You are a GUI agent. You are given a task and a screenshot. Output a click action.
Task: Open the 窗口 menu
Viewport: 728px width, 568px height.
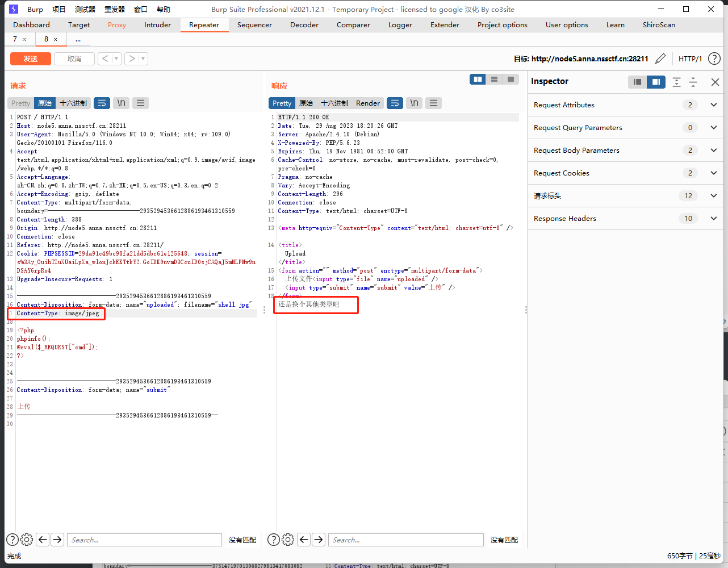tap(141, 9)
